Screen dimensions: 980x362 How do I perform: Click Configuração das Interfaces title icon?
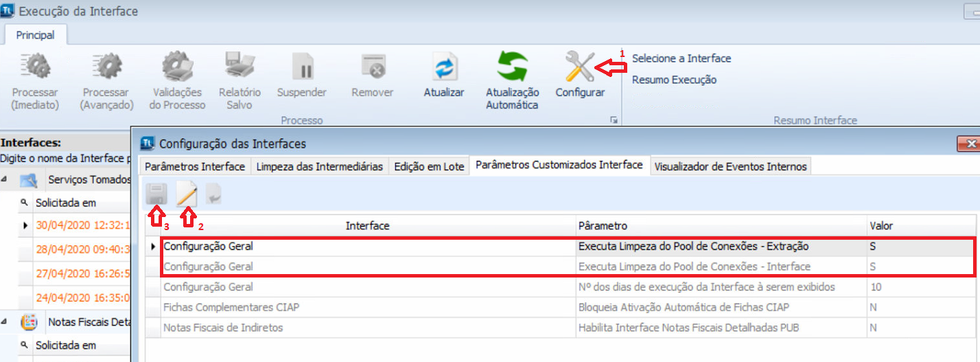(148, 143)
